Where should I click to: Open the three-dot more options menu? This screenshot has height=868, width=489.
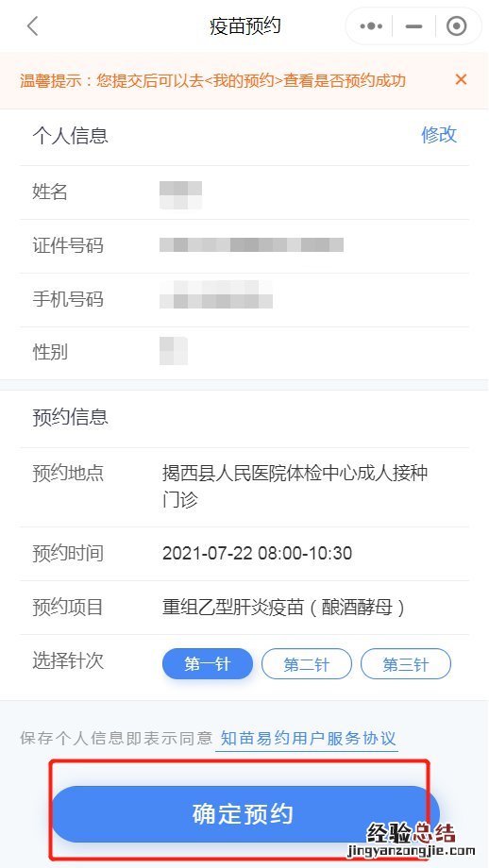pos(371,26)
